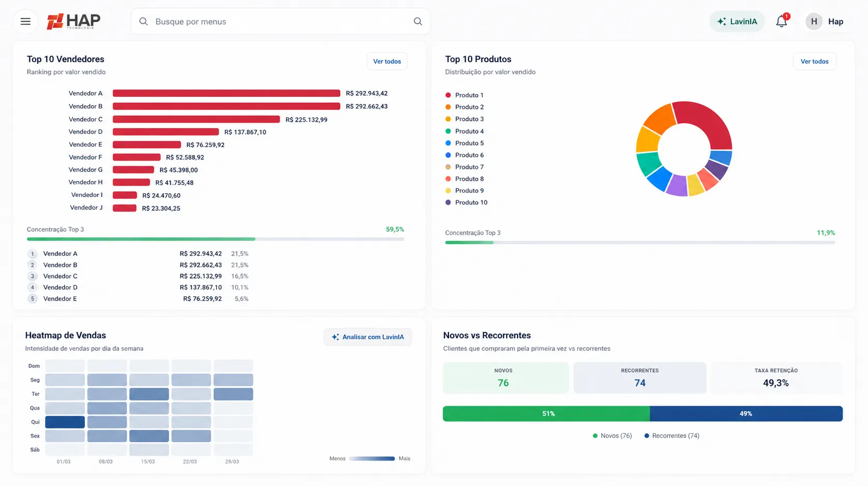
Task: Toggle Produto 10 legend entry
Action: [467, 203]
